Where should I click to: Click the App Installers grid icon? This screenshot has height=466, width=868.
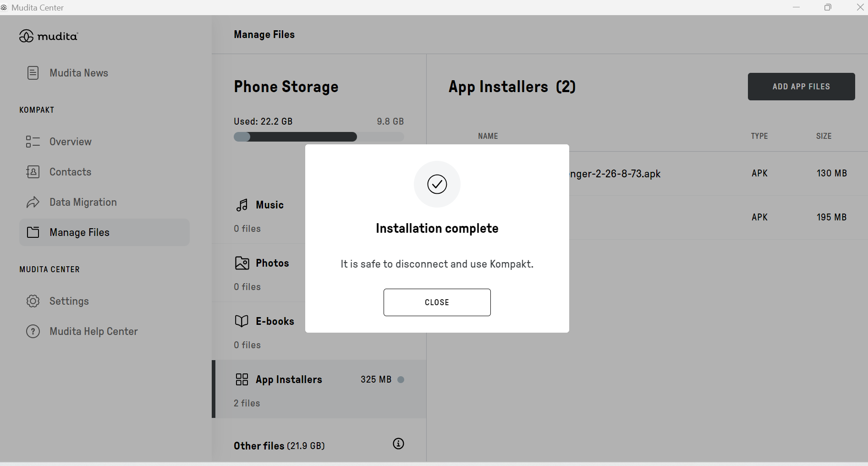tap(242, 379)
